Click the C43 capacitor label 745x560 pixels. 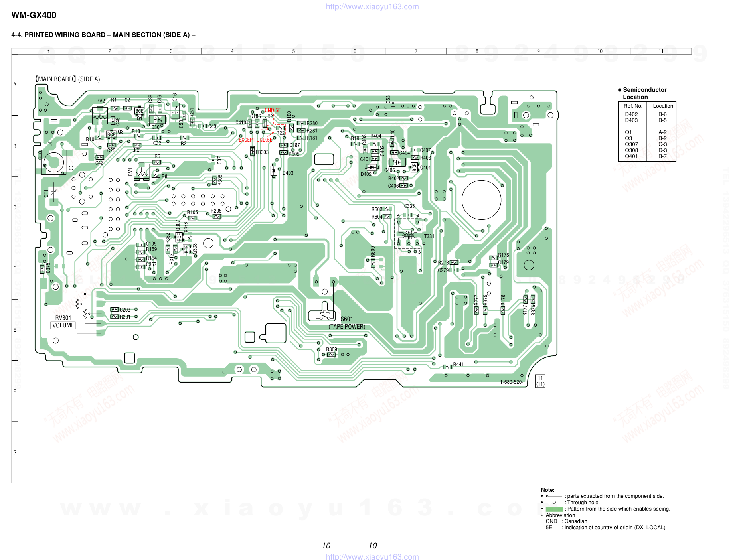(x=212, y=126)
